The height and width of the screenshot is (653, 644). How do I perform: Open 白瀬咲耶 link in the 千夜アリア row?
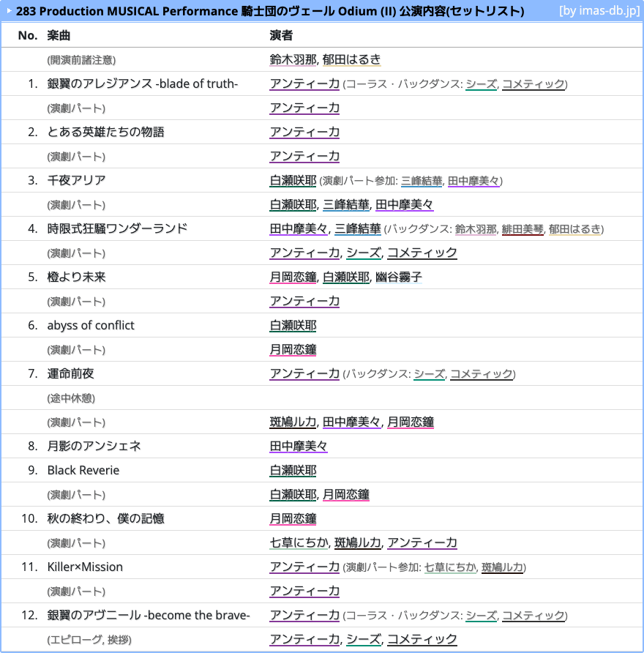coord(293,180)
